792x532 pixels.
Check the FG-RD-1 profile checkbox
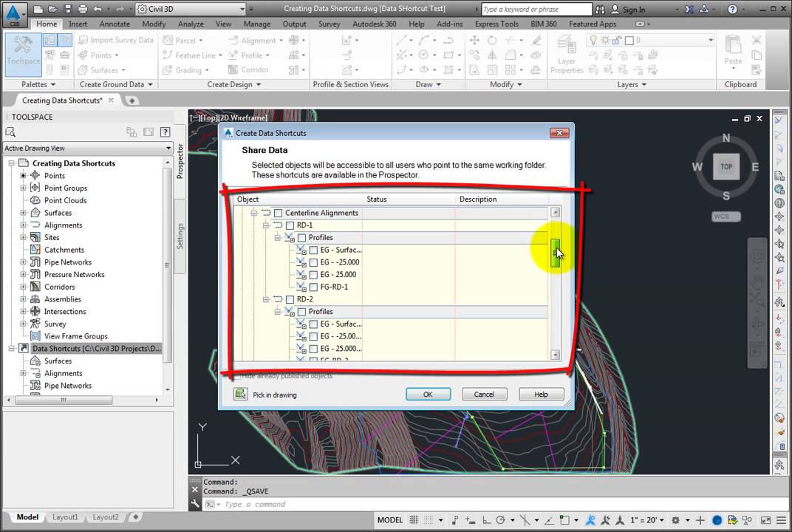pos(313,287)
